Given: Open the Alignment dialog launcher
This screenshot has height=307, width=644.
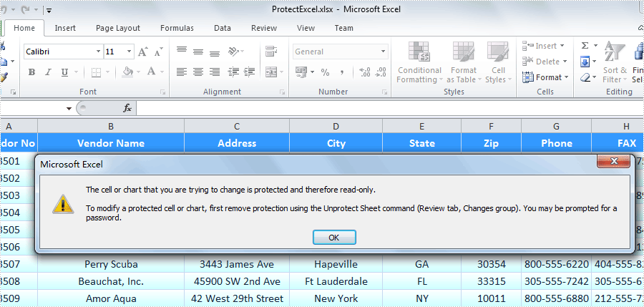Looking at the screenshot, I should tap(282, 92).
